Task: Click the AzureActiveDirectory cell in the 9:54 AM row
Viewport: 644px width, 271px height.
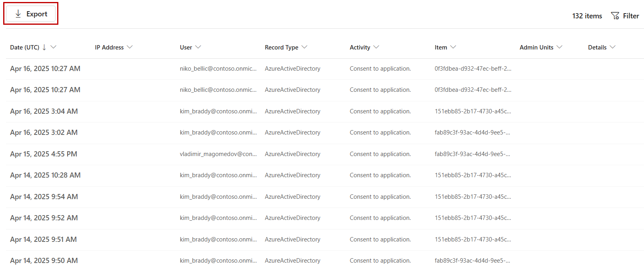Action: [x=293, y=197]
